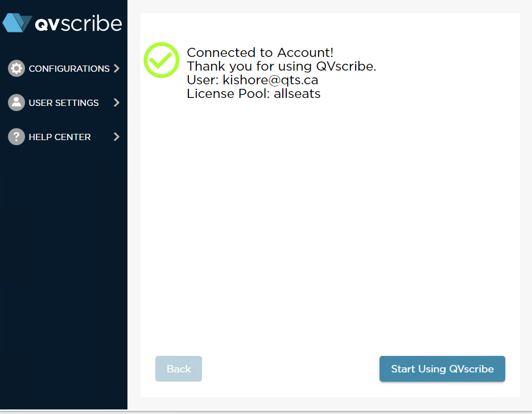Click the Start Using QVscribe button
Viewport: 532px width, 414px height.
(442, 368)
